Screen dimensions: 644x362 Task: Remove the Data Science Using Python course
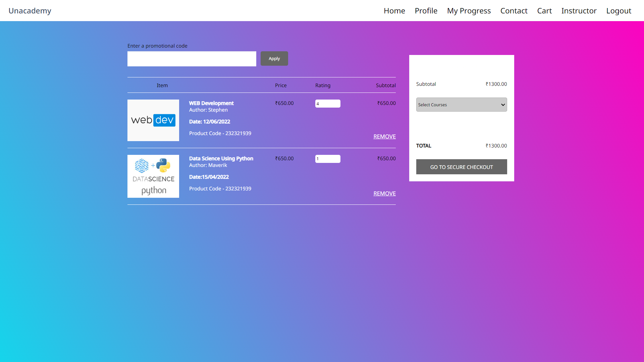coord(384,193)
